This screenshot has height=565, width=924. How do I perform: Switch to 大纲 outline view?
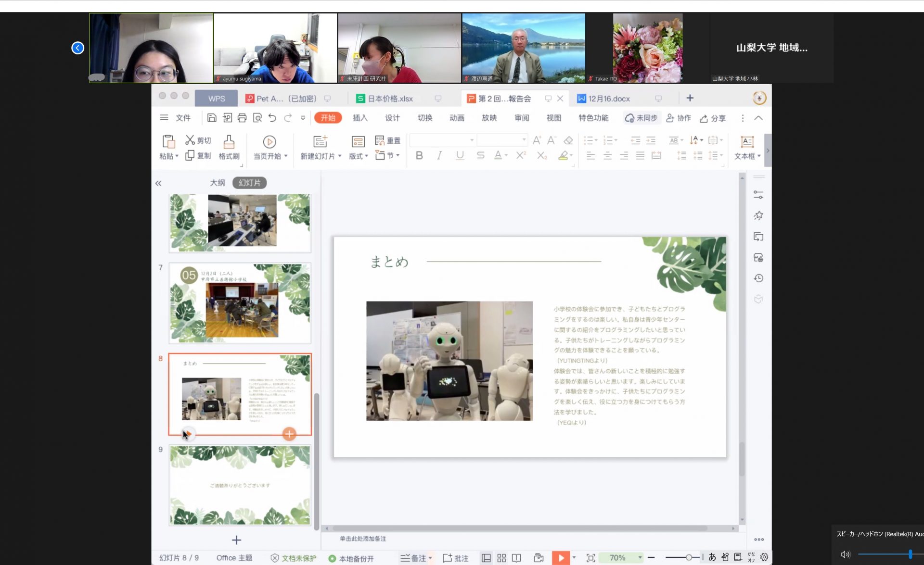tap(218, 183)
